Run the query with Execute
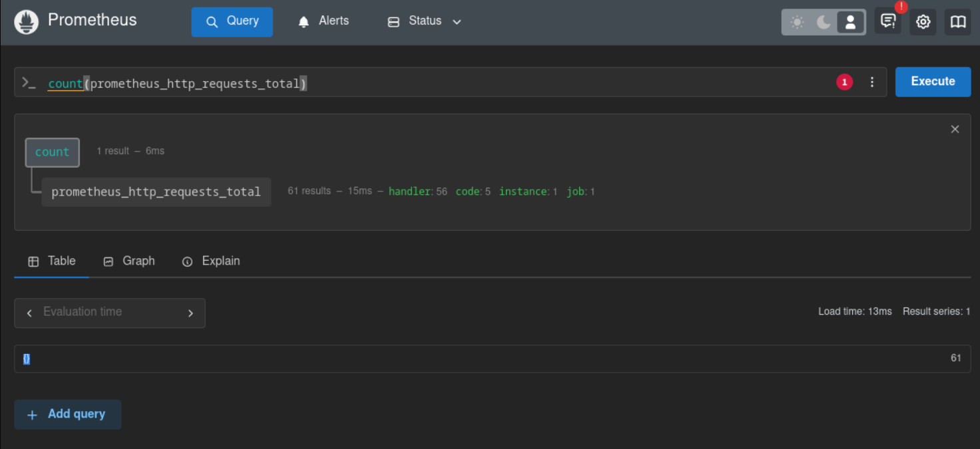 [x=933, y=82]
